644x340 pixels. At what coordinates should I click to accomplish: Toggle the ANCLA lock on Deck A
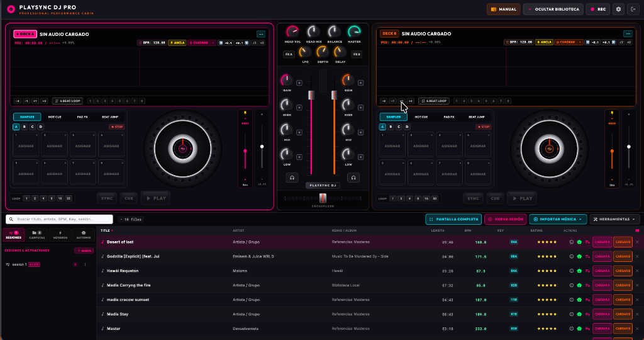click(177, 43)
